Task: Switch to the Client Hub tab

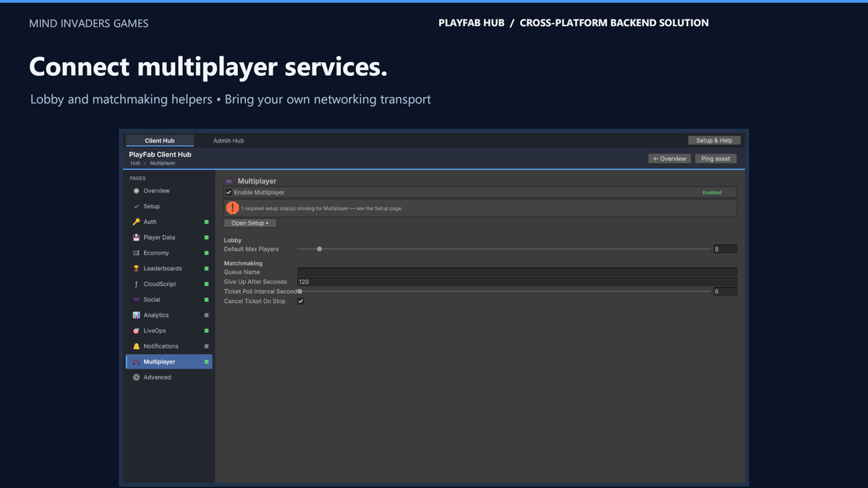Action: pos(159,140)
